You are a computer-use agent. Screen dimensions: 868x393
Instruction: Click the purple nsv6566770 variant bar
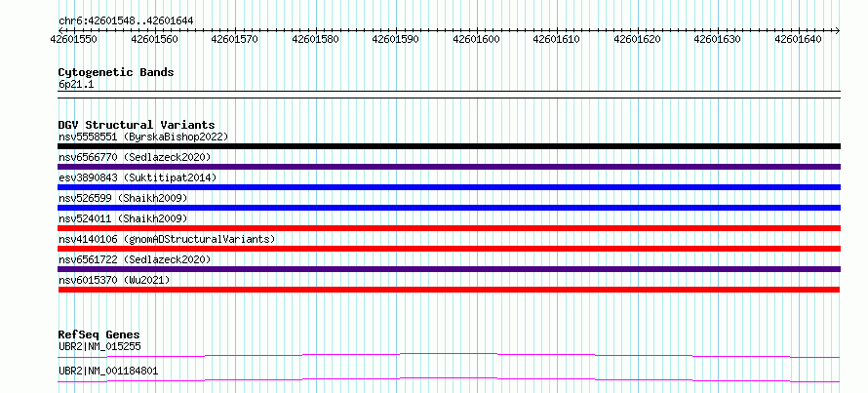pos(449,167)
